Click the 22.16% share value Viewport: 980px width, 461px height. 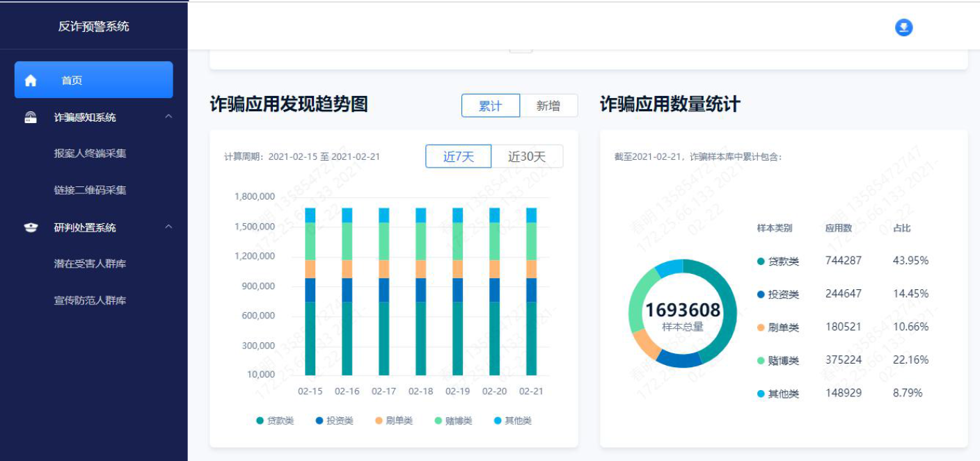(911, 359)
